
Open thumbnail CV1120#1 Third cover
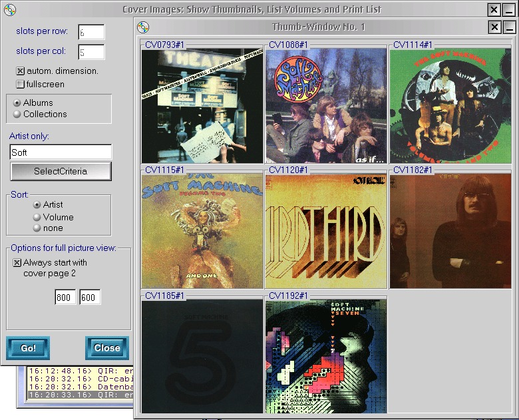tap(326, 231)
